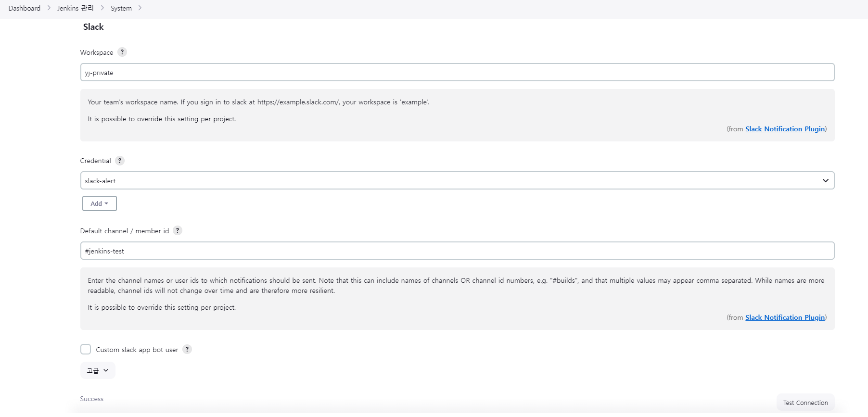Click the breadcrumb arrow after Dashboard
868x417 pixels.
tap(49, 8)
